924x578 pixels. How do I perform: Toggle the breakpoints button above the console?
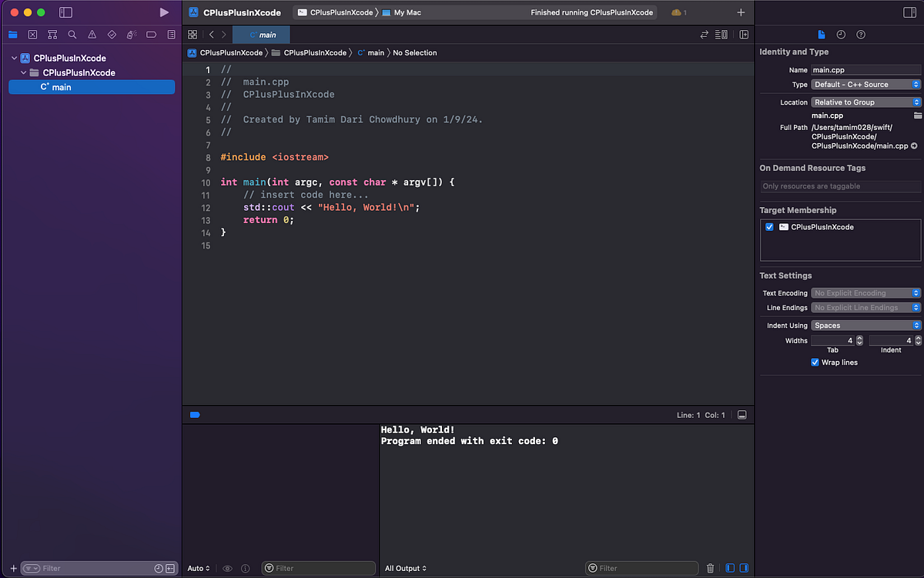(x=195, y=415)
